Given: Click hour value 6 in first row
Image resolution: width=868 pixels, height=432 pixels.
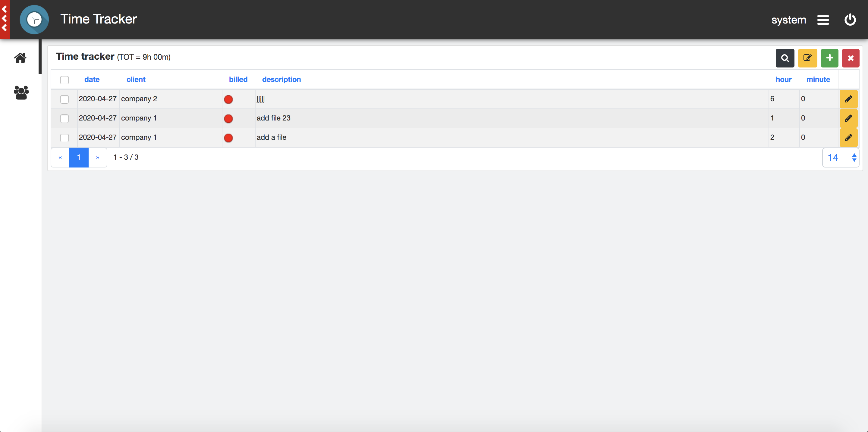Looking at the screenshot, I should (x=772, y=99).
